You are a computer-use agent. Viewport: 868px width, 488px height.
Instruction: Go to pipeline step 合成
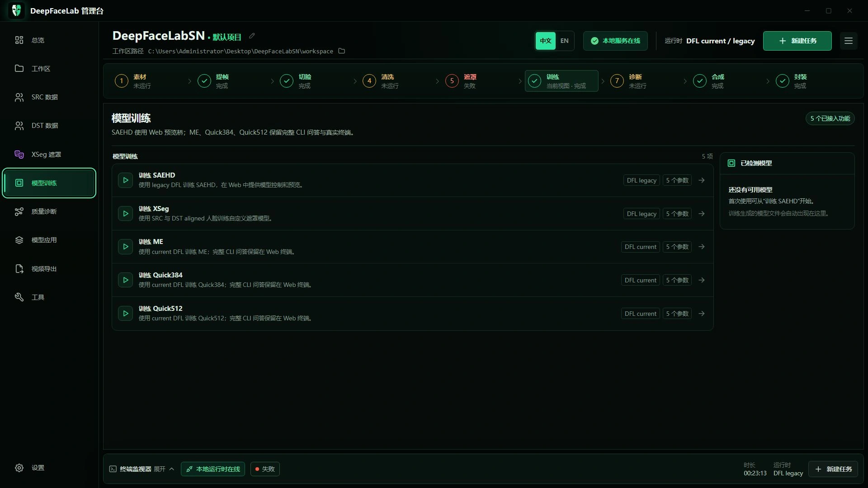(727, 81)
